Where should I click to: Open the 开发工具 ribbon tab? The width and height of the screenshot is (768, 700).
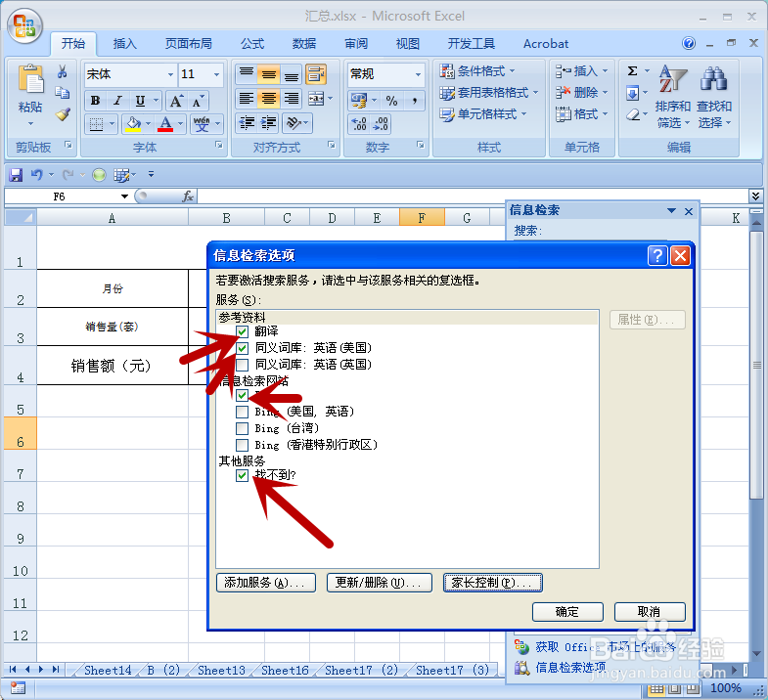tap(472, 44)
